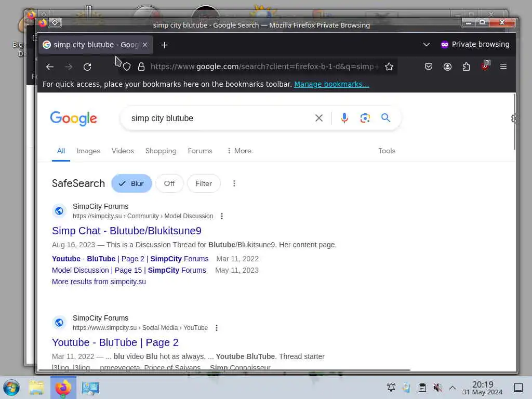Screen dimensions: 532x399
Task: Clear the Google search box text
Action: (x=319, y=118)
